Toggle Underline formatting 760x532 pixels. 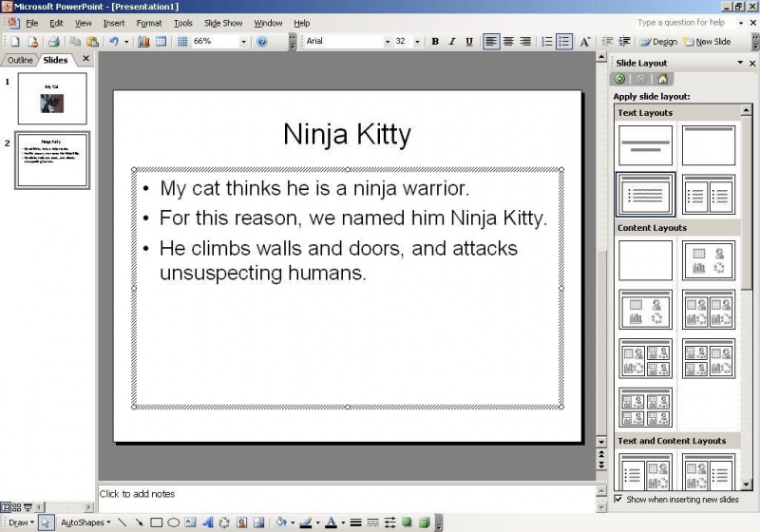(468, 42)
